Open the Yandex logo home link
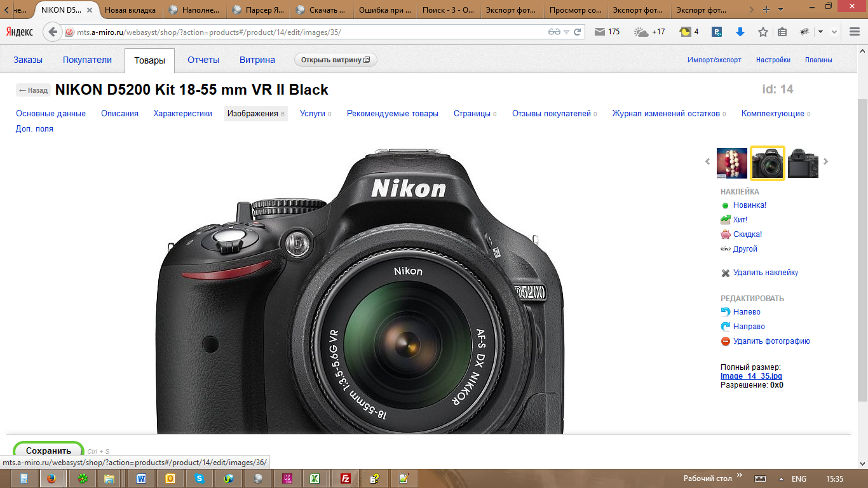The height and width of the screenshot is (488, 868). point(20,32)
